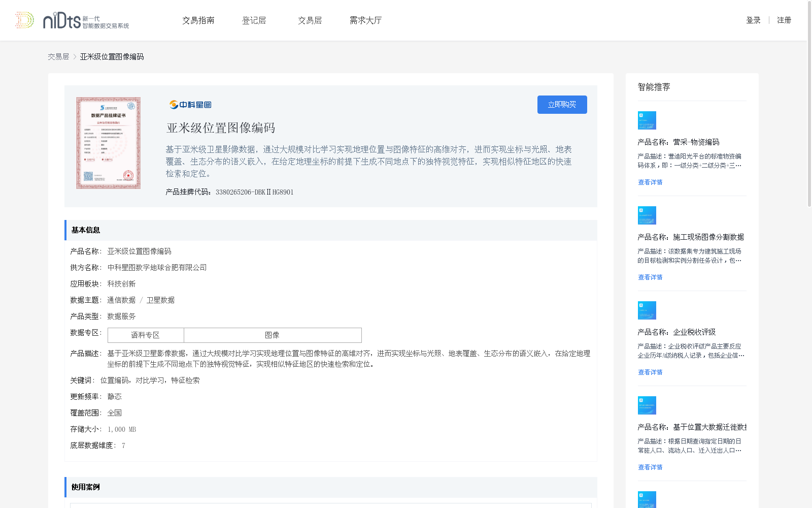This screenshot has width=812, height=508.
Task: Click the 企业税收评级 product icon
Action: 647,310
